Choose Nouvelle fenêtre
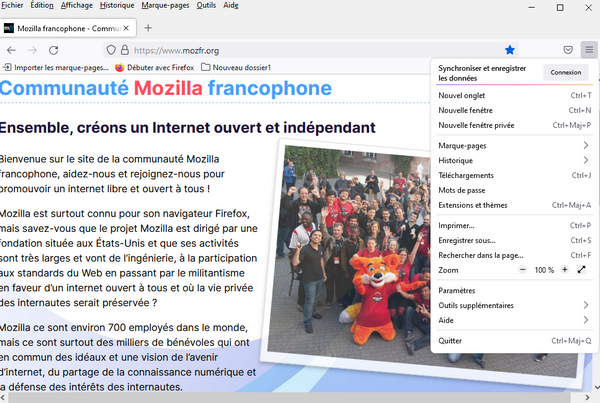This screenshot has height=403, width=600. pos(514,110)
